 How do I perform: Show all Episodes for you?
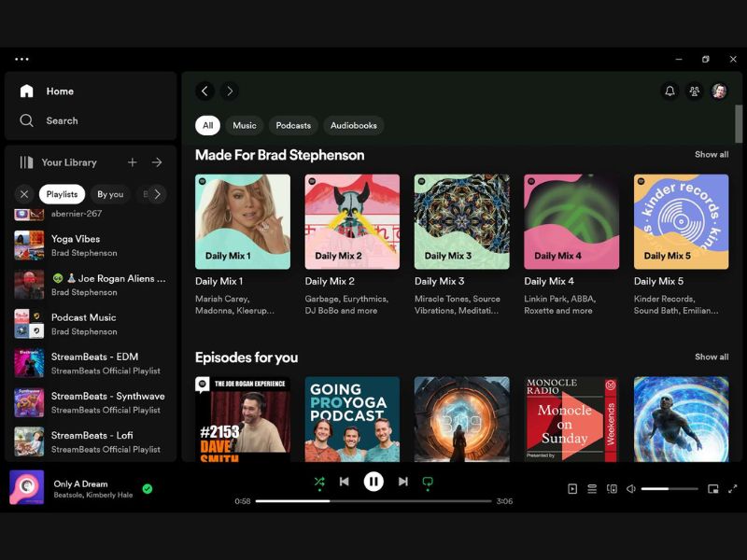[712, 357]
